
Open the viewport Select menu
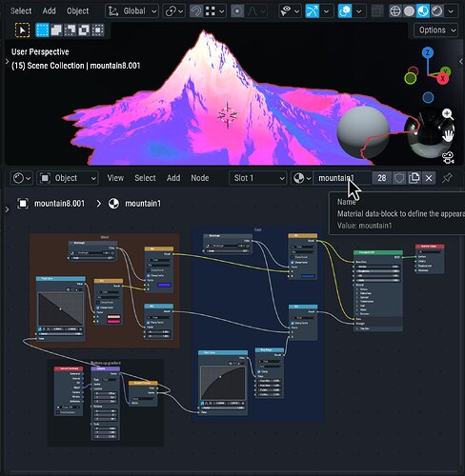coord(21,11)
